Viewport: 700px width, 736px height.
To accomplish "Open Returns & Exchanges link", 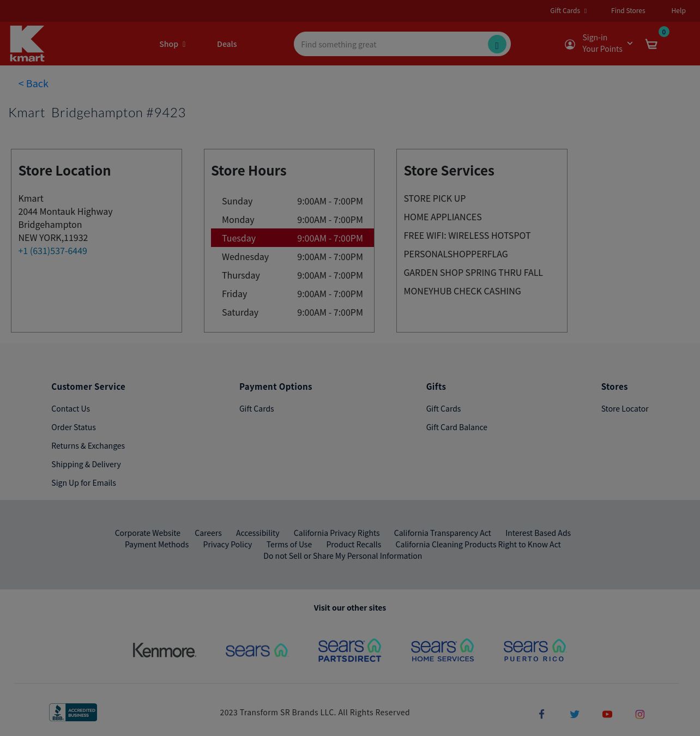I will click(x=88, y=445).
